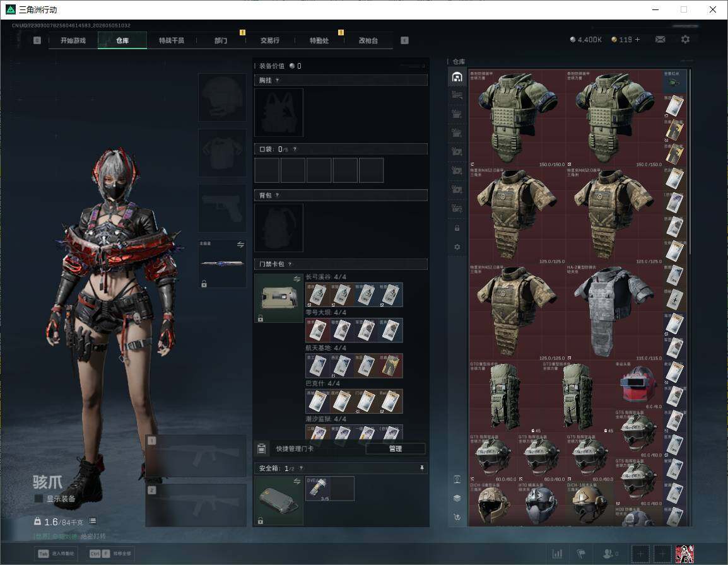The width and height of the screenshot is (728, 565).
Task: Select the empty helmet equipment slot
Action: coord(223,98)
